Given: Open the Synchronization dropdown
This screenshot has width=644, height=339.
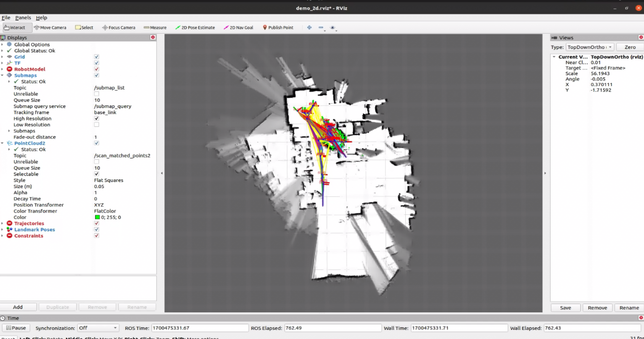Looking at the screenshot, I should point(98,328).
